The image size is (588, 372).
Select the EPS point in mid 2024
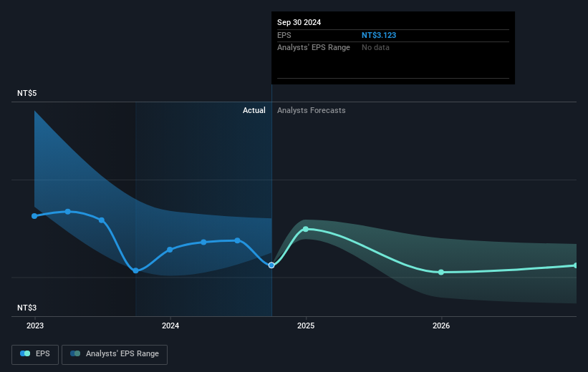(237, 240)
